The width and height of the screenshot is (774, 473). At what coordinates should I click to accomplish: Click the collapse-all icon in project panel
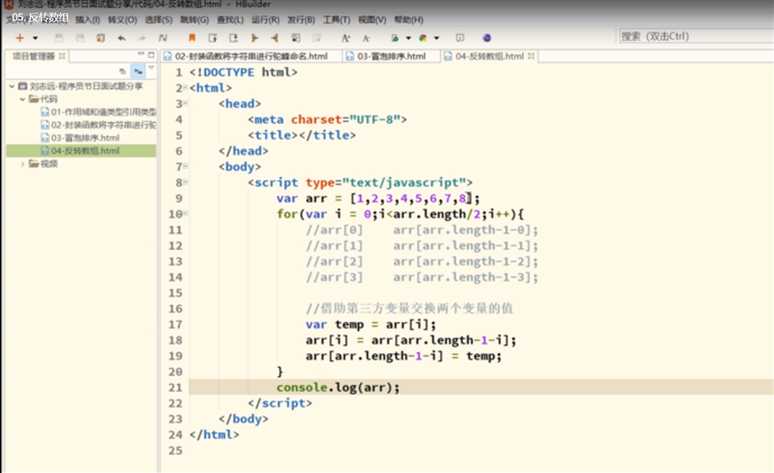click(x=122, y=72)
